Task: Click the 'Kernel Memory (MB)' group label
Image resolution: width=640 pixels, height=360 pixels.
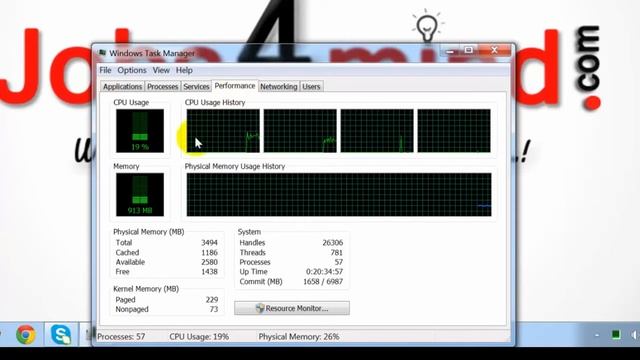Action: 146,289
